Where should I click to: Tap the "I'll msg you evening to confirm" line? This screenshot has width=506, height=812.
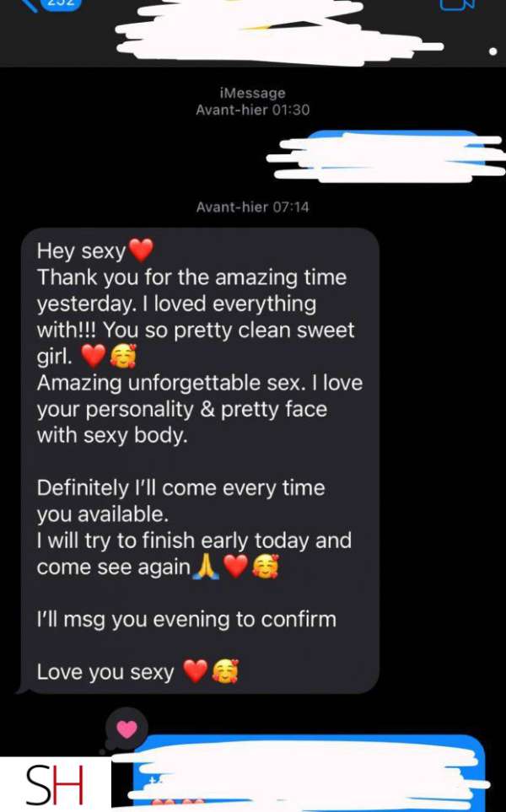[186, 620]
